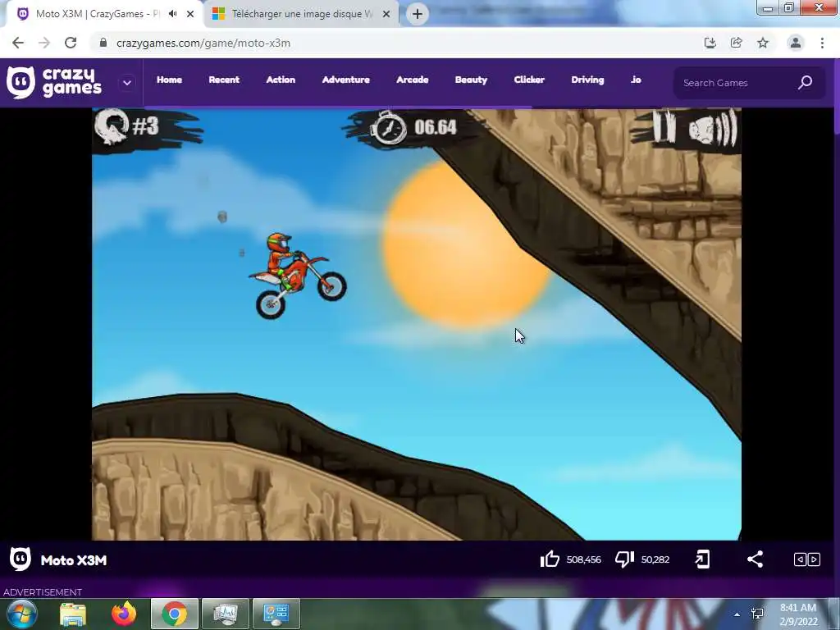The height and width of the screenshot is (630, 840).
Task: Click the network tray icon
Action: point(757,614)
